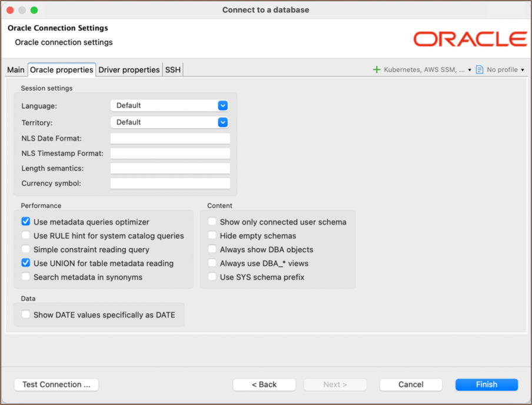Disable the metadata queries optimizer checkbox
Screen dimensions: 532x405
coord(25,221)
